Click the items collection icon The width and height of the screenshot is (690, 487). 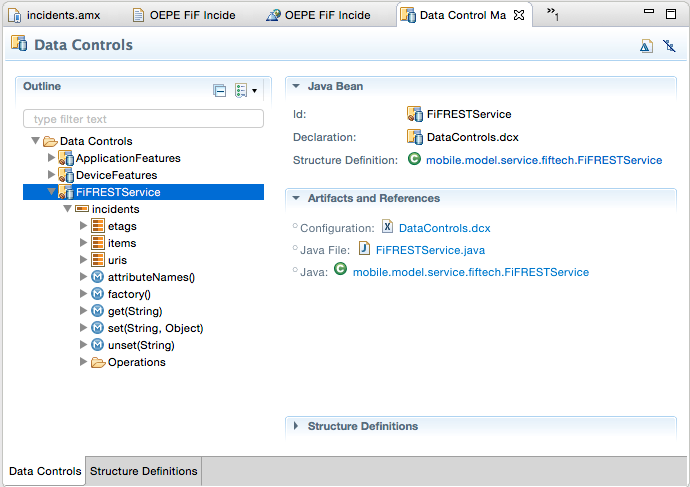point(98,243)
